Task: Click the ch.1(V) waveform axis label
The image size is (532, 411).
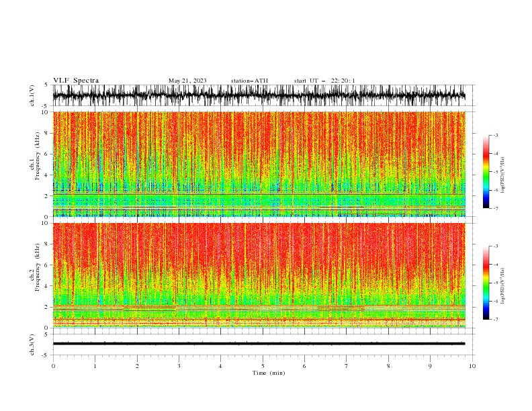Action: [32, 95]
